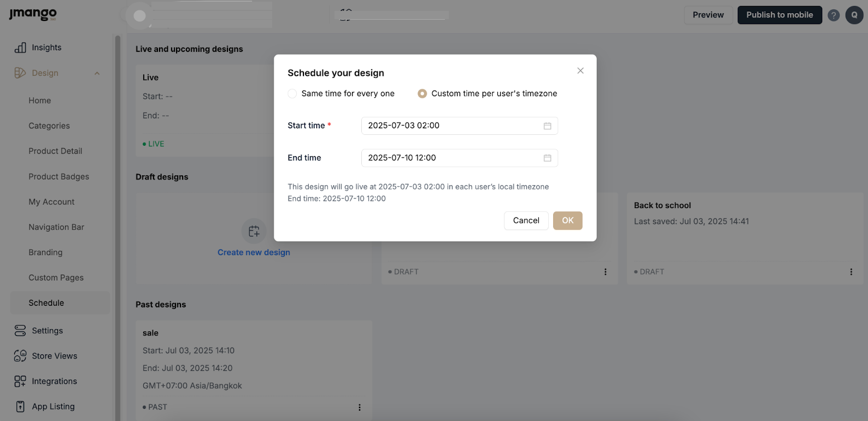Open Navigation Bar design section
The width and height of the screenshot is (868, 421).
56,227
